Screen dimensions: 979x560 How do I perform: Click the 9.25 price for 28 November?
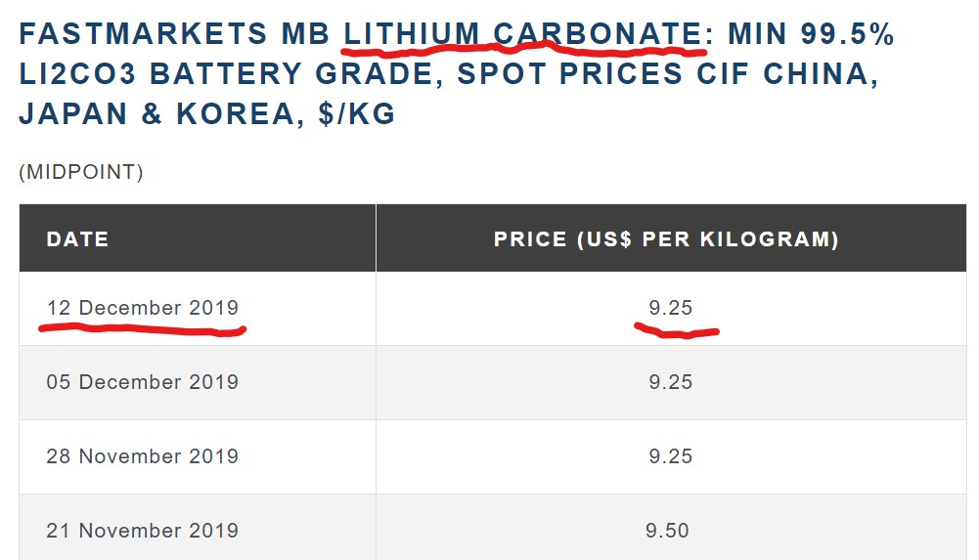670,456
